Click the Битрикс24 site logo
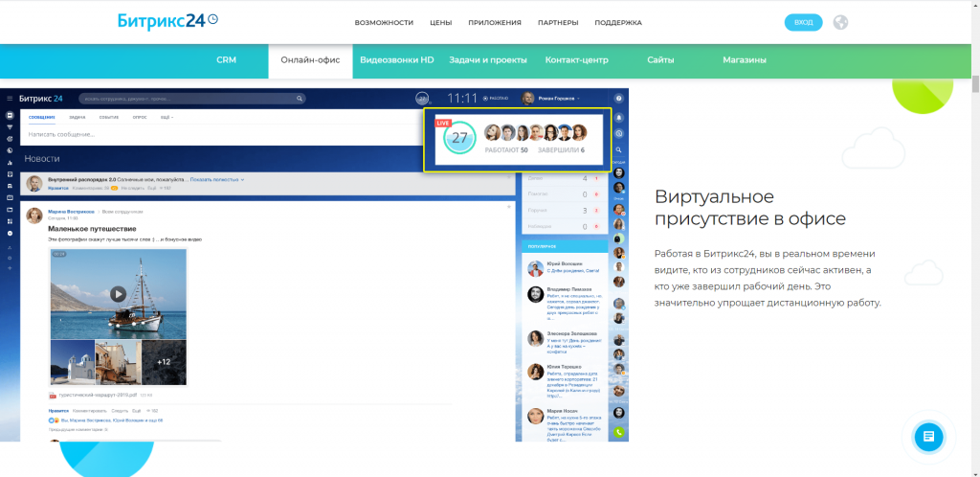The image size is (980, 477). click(167, 21)
